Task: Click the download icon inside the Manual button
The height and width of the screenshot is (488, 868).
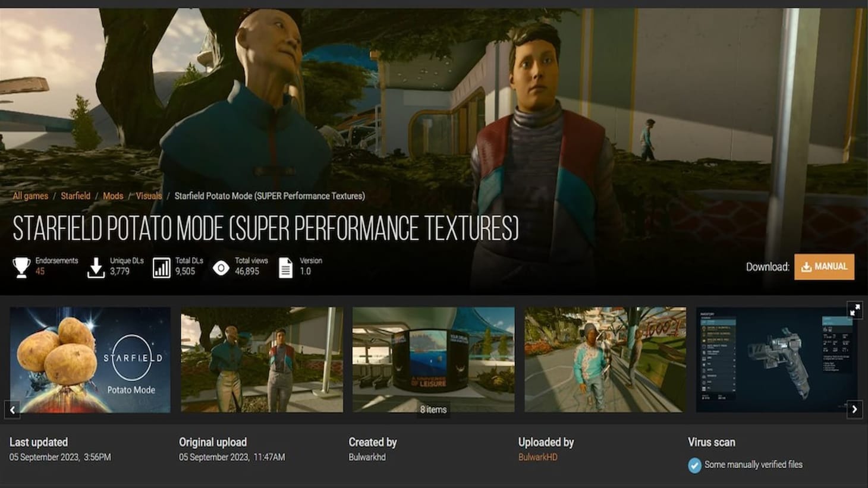Action: 808,267
